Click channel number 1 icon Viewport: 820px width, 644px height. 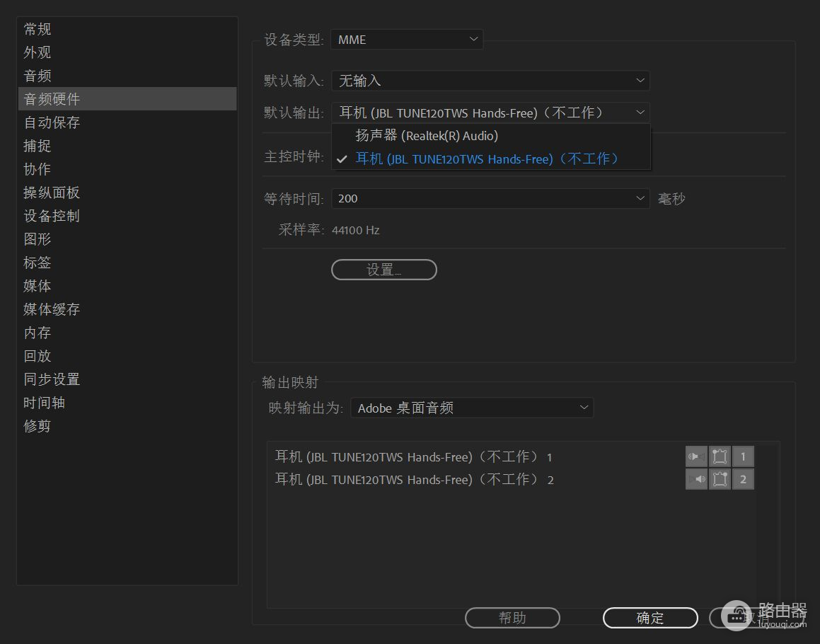click(743, 456)
